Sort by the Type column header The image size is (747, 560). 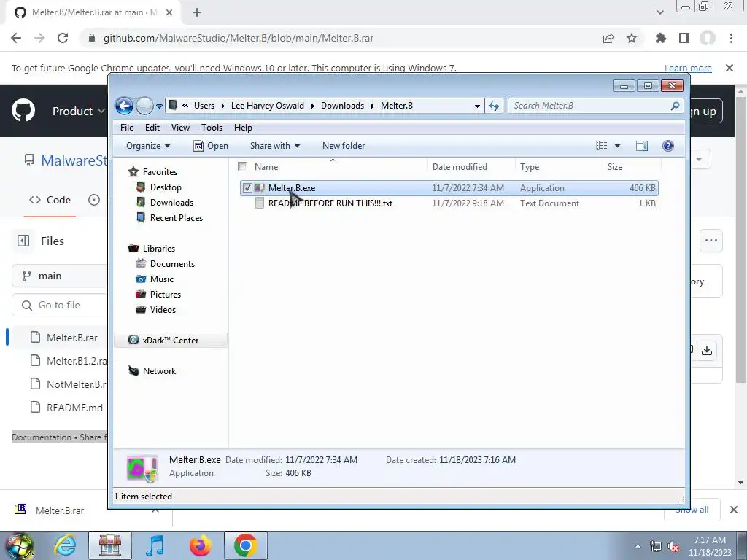[x=558, y=167]
